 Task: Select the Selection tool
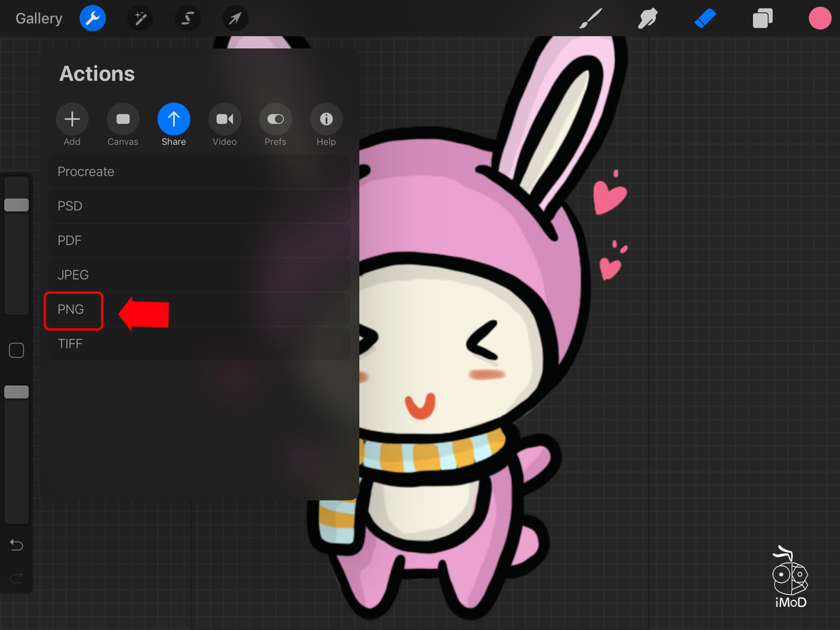point(187,19)
